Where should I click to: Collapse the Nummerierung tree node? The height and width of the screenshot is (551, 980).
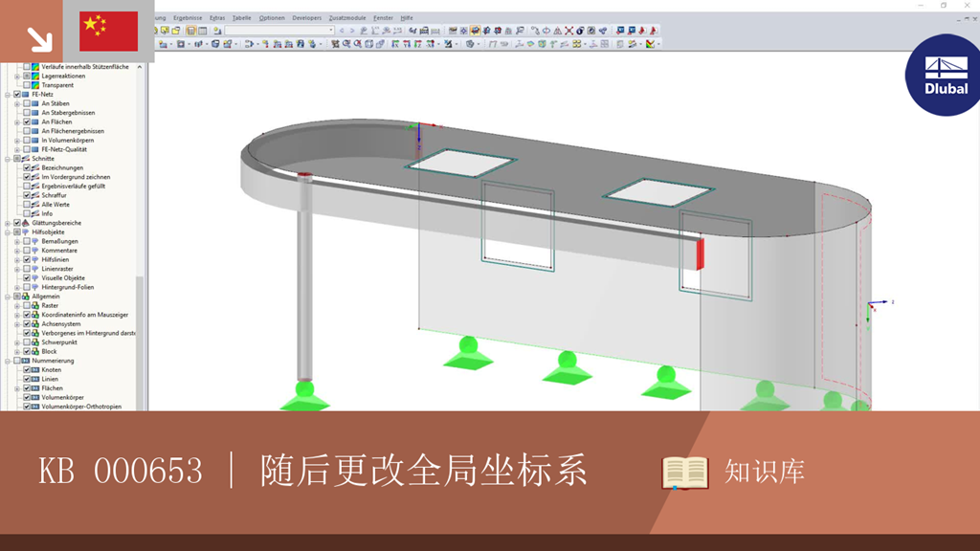8,361
